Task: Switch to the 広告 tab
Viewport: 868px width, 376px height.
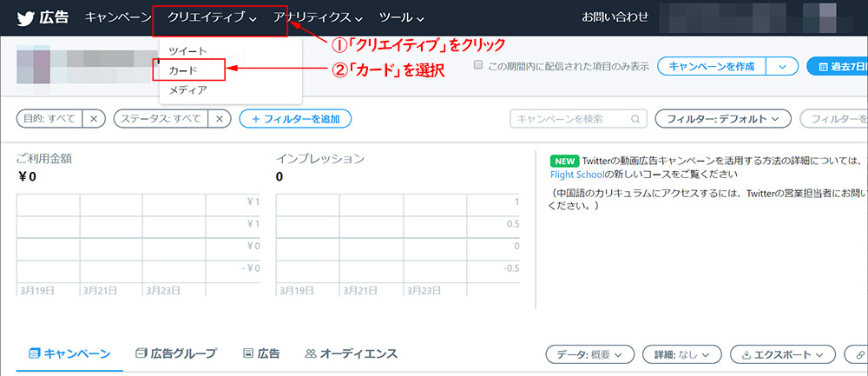Action: click(x=262, y=353)
